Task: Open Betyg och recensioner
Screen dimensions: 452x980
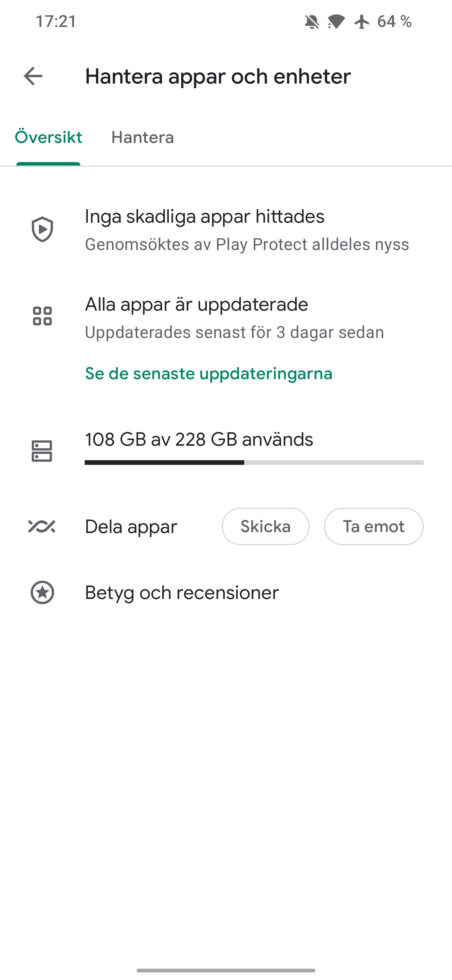Action: pyautogui.click(x=182, y=593)
